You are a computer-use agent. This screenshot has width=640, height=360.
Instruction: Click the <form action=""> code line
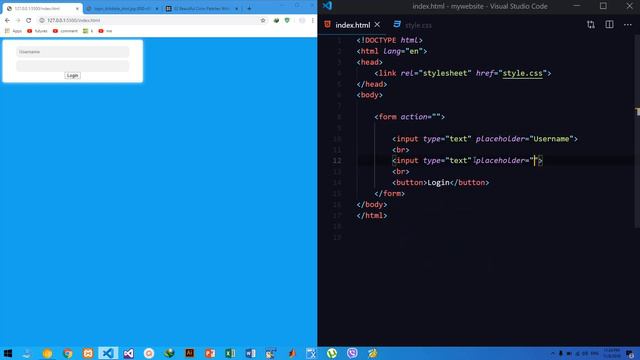pos(409,117)
